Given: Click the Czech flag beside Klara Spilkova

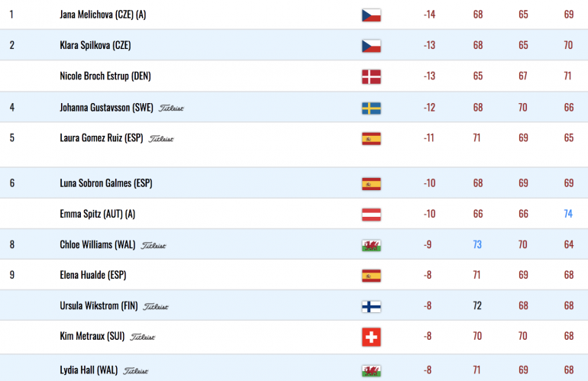Looking at the screenshot, I should point(371,46).
